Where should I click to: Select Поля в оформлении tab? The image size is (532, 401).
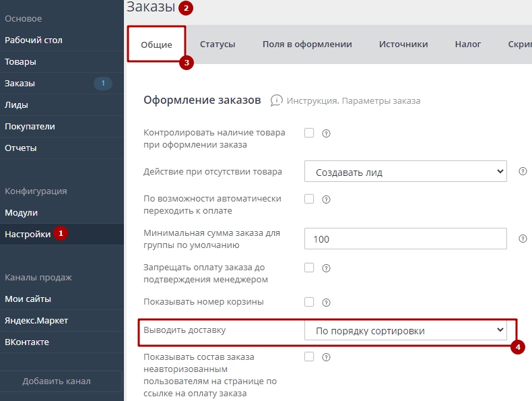click(x=307, y=44)
